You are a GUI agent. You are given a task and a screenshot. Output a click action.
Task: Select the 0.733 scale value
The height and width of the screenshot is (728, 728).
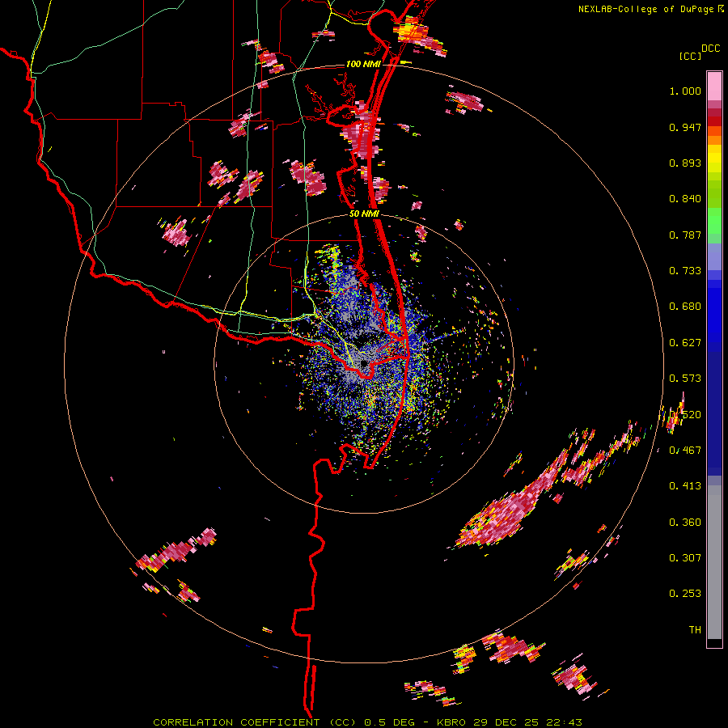point(685,271)
